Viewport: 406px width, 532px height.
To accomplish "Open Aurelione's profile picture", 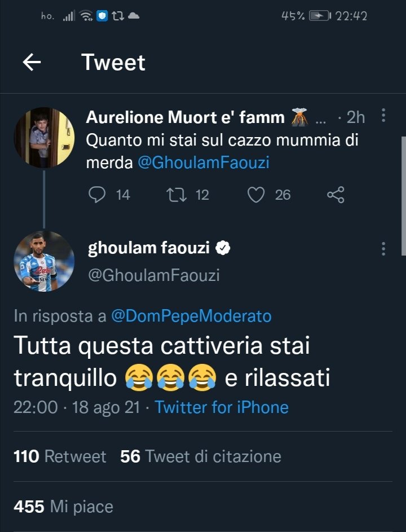I will click(x=44, y=138).
